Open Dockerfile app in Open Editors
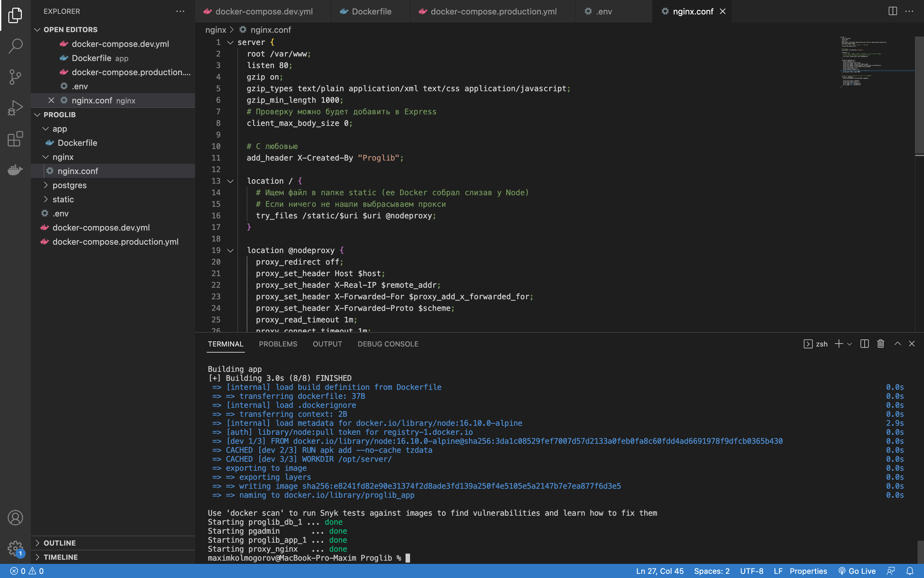The image size is (924, 578). (113, 58)
